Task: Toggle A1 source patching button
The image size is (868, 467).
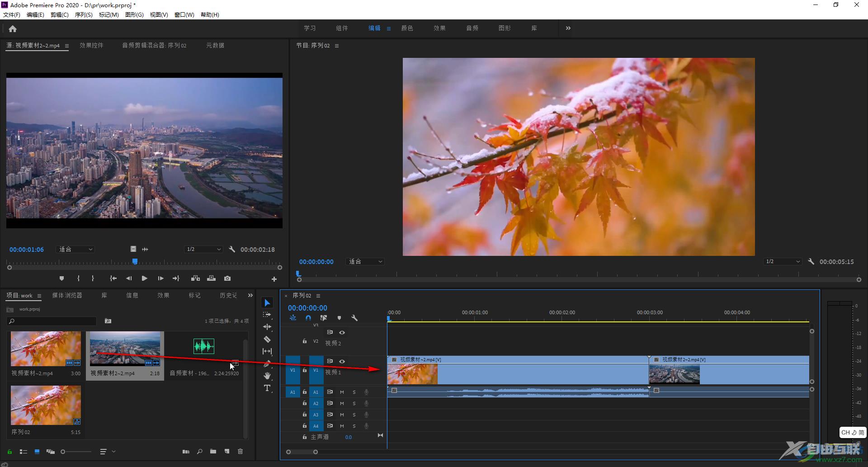Action: (292, 392)
